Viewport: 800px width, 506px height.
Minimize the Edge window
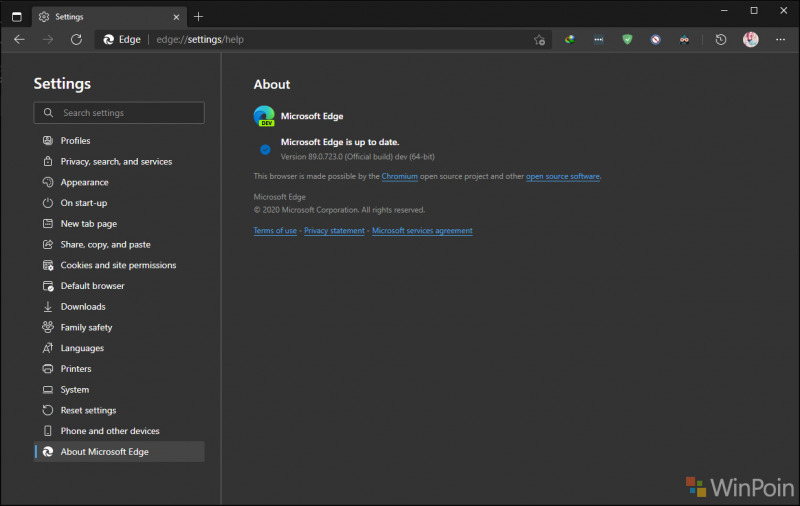click(724, 10)
